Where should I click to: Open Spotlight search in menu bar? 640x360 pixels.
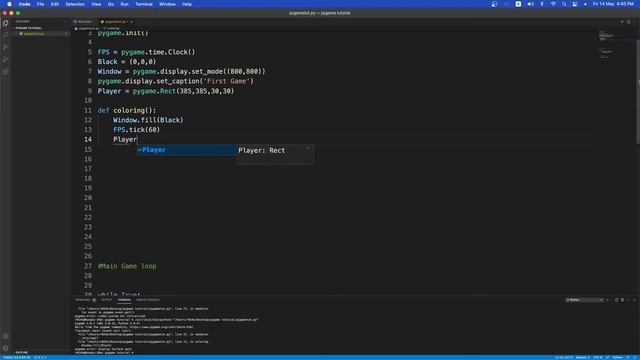564,4
